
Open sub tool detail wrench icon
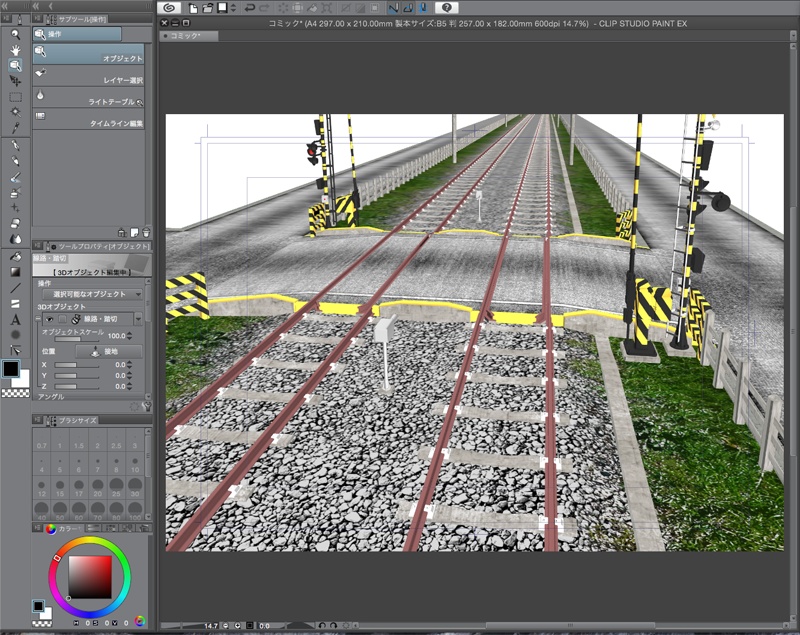[146, 407]
